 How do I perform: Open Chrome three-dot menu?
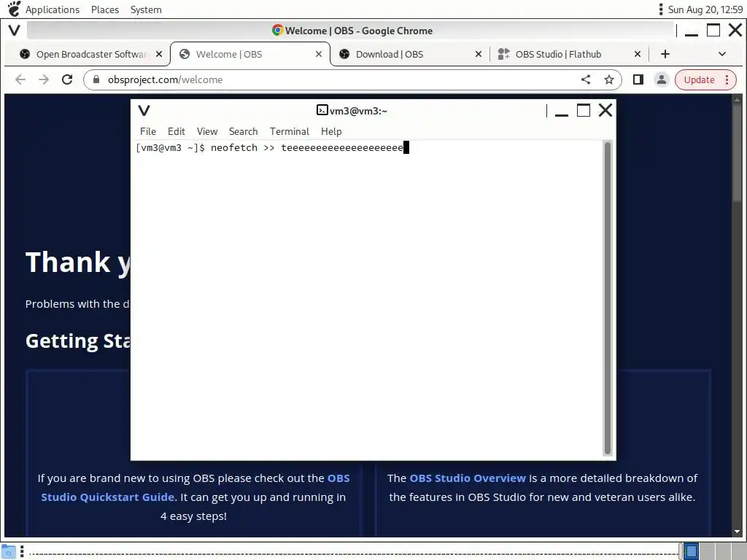tap(727, 79)
